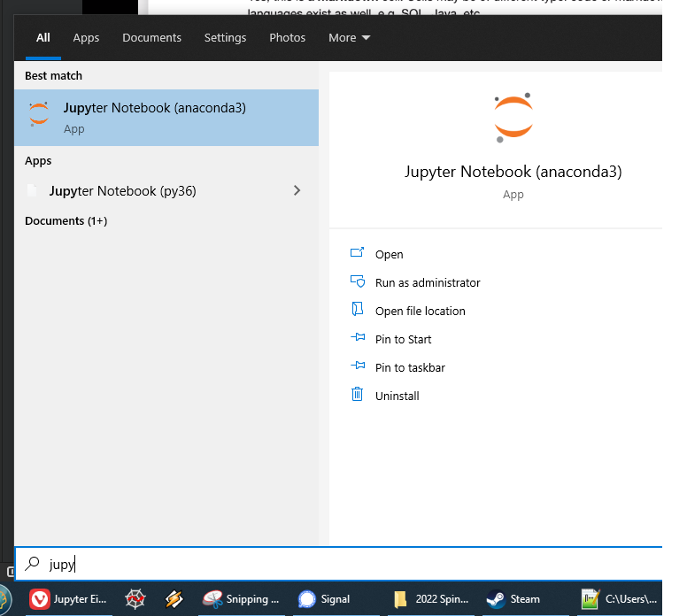
Task: Switch to the Settings search tab
Action: coord(225,38)
